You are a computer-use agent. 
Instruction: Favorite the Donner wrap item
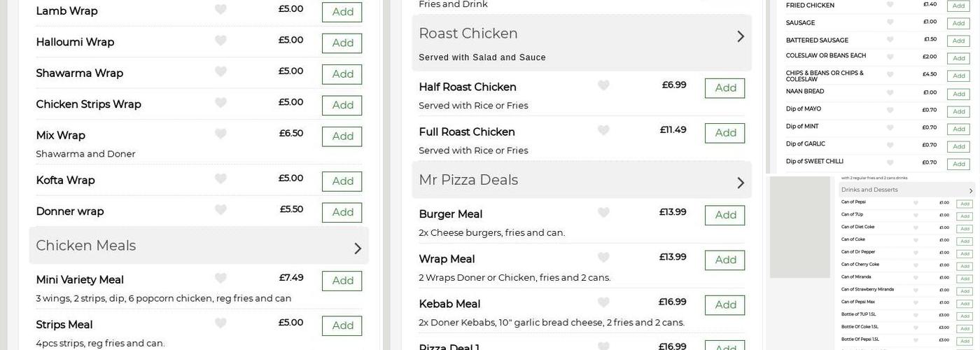220,210
